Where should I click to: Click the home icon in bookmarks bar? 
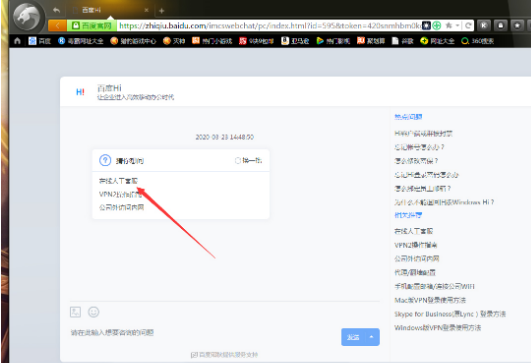[x=17, y=41]
